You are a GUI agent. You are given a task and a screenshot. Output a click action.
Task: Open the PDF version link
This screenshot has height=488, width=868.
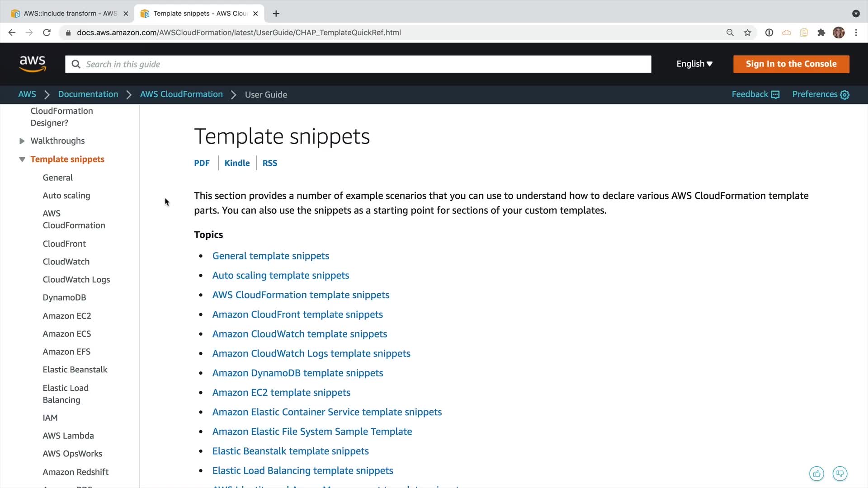tap(202, 163)
